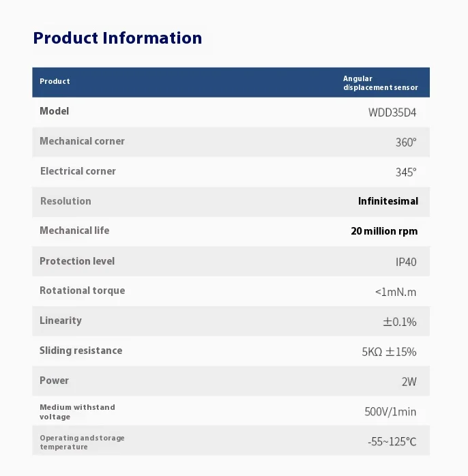
Task: Click the Resolution row label
Action: [x=65, y=201]
